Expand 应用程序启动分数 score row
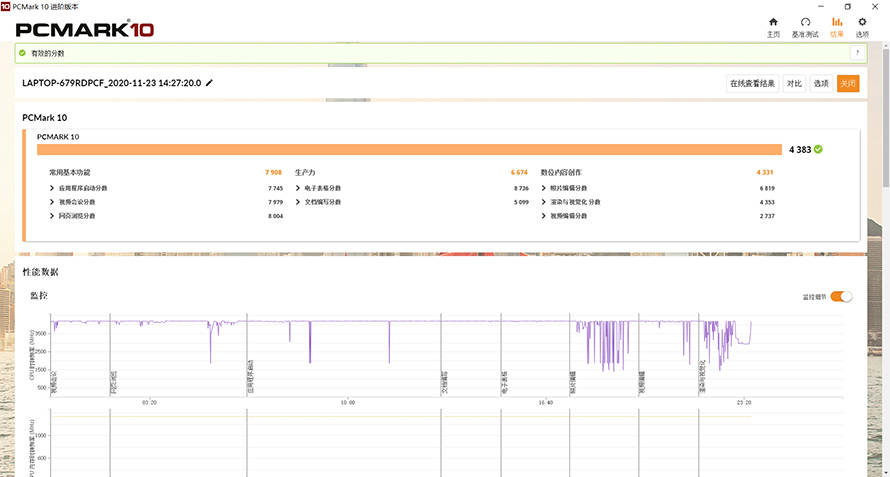The width and height of the screenshot is (890, 477). tap(52, 188)
